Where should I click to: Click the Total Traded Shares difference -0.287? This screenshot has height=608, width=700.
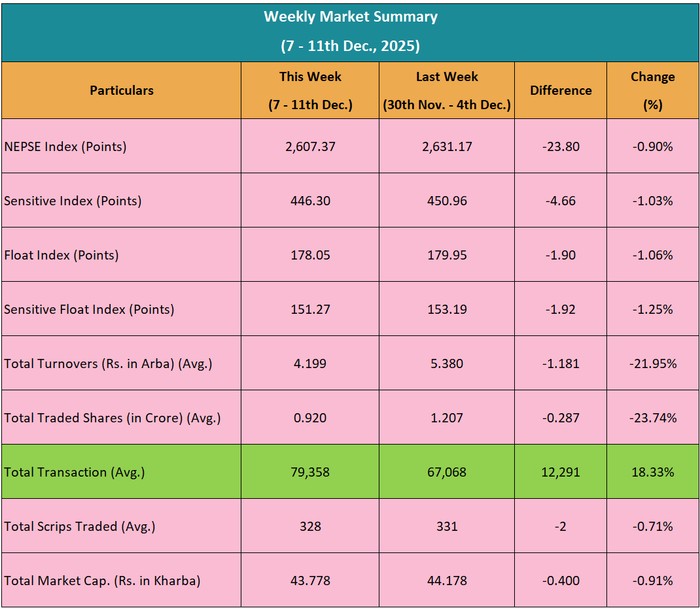[x=561, y=418]
